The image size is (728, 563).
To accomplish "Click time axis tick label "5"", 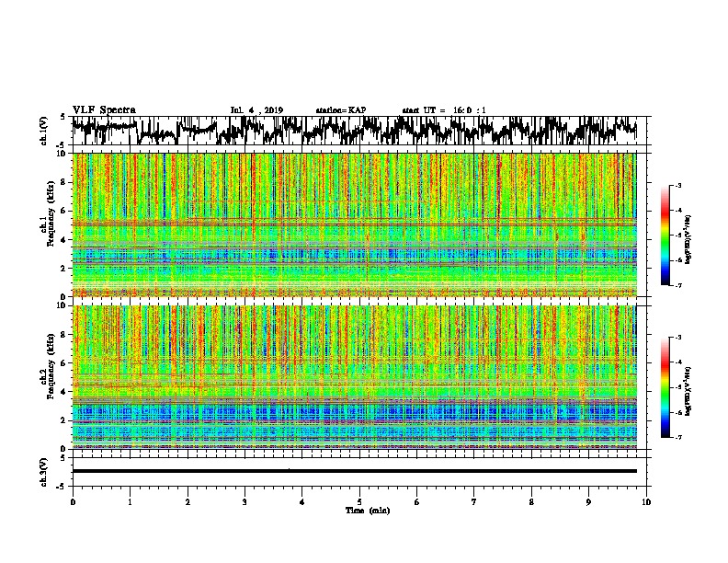I will click(359, 501).
